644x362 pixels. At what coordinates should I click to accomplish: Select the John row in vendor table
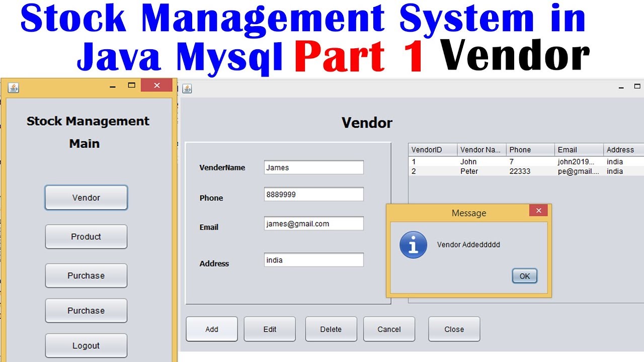pyautogui.click(x=526, y=162)
